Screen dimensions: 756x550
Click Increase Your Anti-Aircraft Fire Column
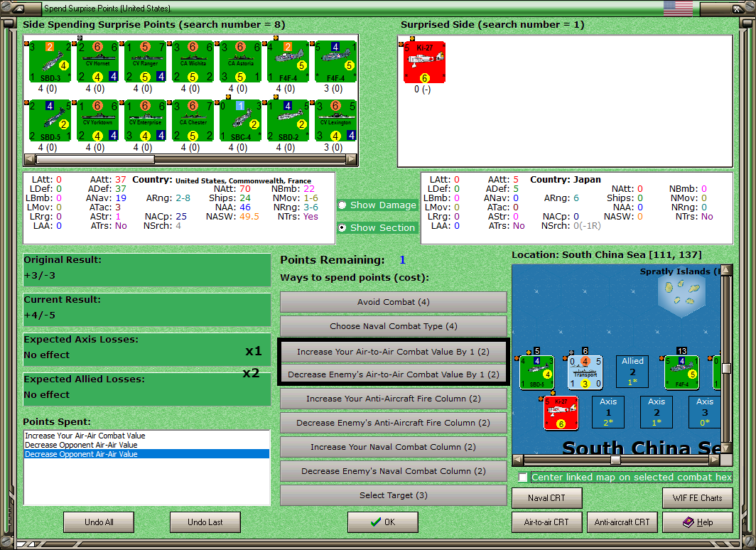[394, 399]
